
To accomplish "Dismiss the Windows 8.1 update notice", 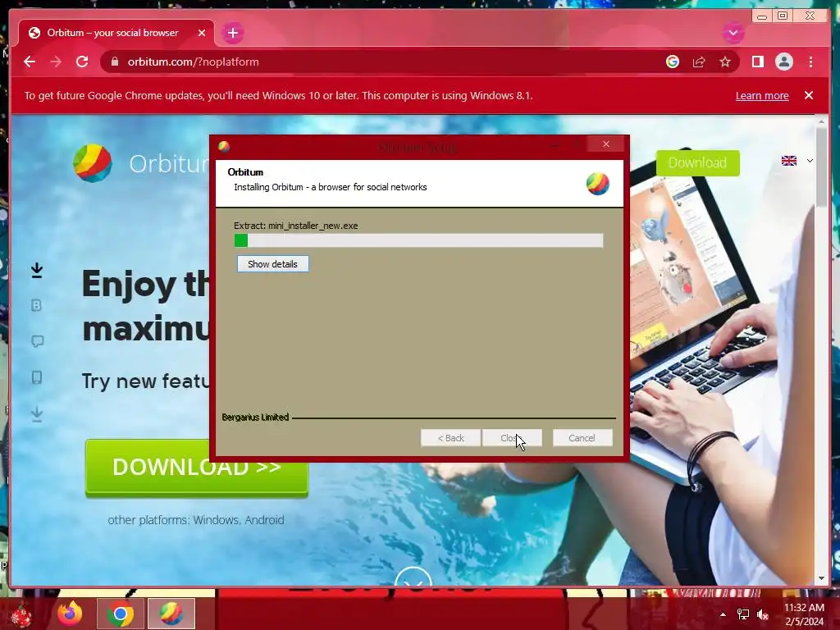I will (808, 95).
